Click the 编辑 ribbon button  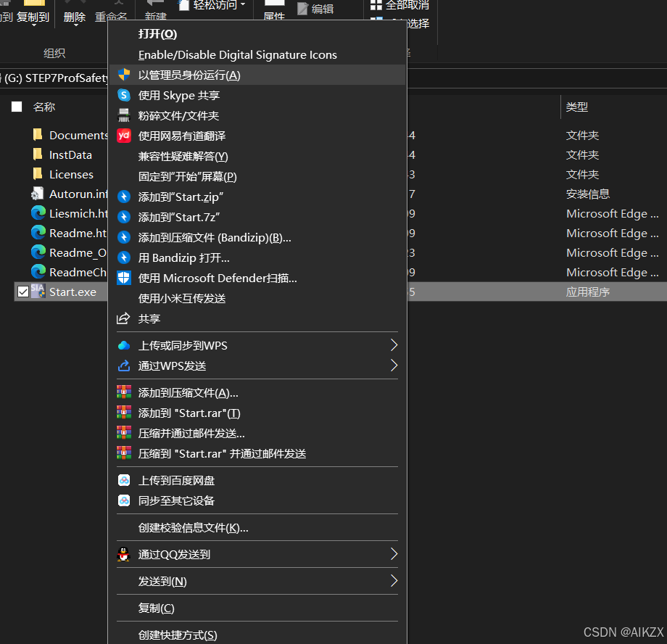point(315,9)
